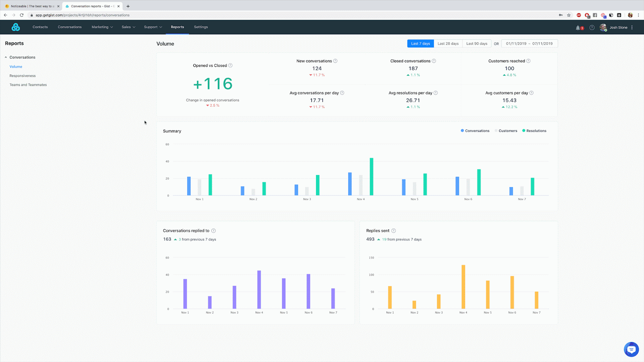Open the chat messenger widget
This screenshot has height=362, width=644.
click(631, 349)
